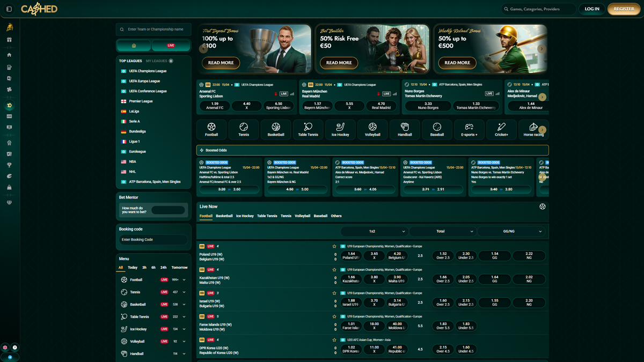
Task: Open the gift promotions icon in sidebar
Action: [x=9, y=40]
